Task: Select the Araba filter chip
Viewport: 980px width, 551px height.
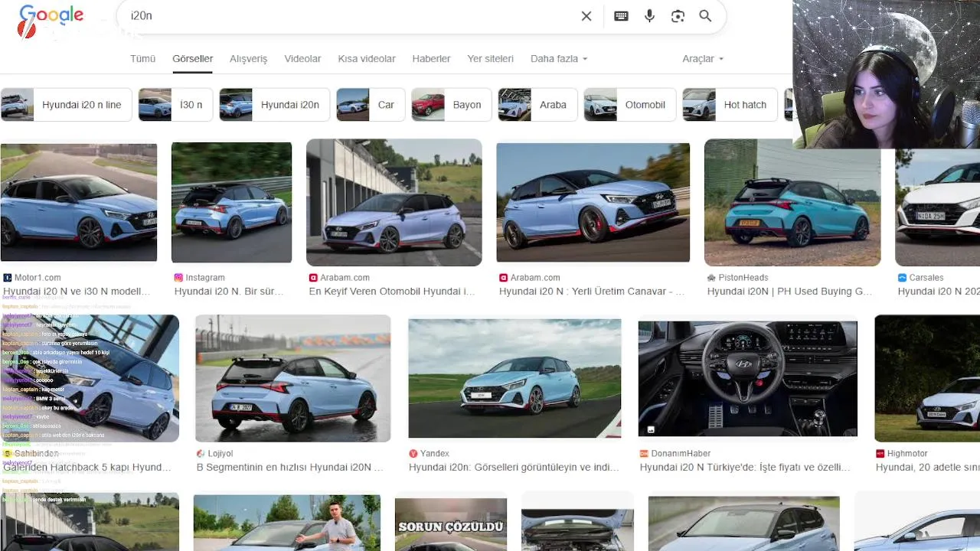Action: pyautogui.click(x=537, y=105)
